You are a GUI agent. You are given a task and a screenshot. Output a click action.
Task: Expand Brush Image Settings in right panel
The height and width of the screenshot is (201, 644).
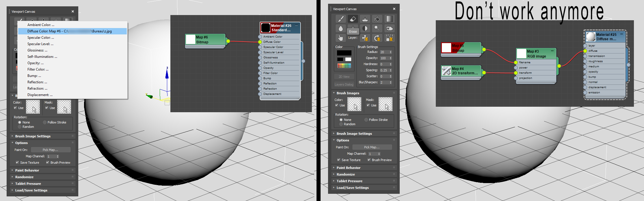click(364, 134)
